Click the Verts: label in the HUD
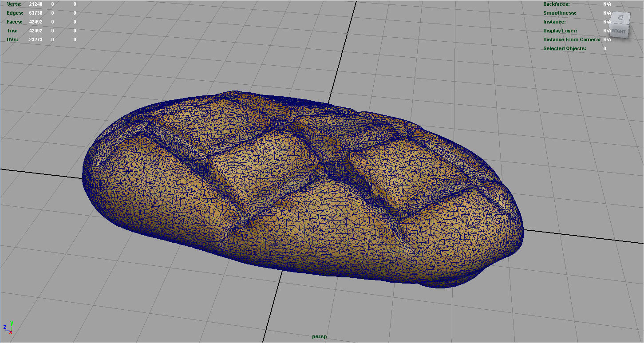The height and width of the screenshot is (343, 644). click(x=14, y=4)
